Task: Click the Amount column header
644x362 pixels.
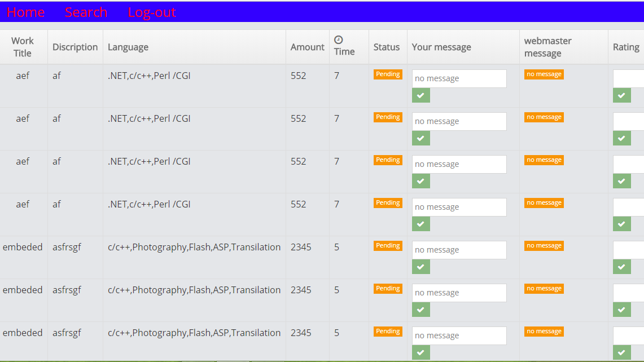Action: tap(307, 47)
